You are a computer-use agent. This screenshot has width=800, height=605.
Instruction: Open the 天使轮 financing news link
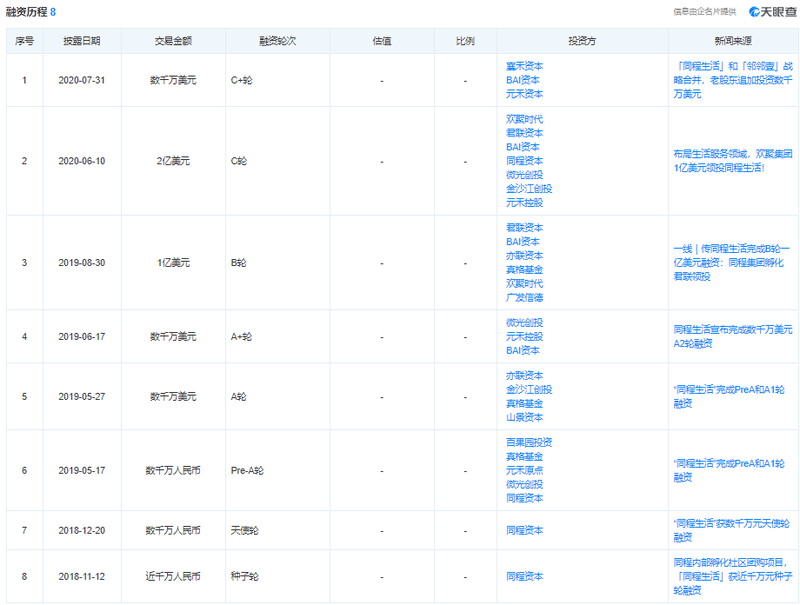733,529
